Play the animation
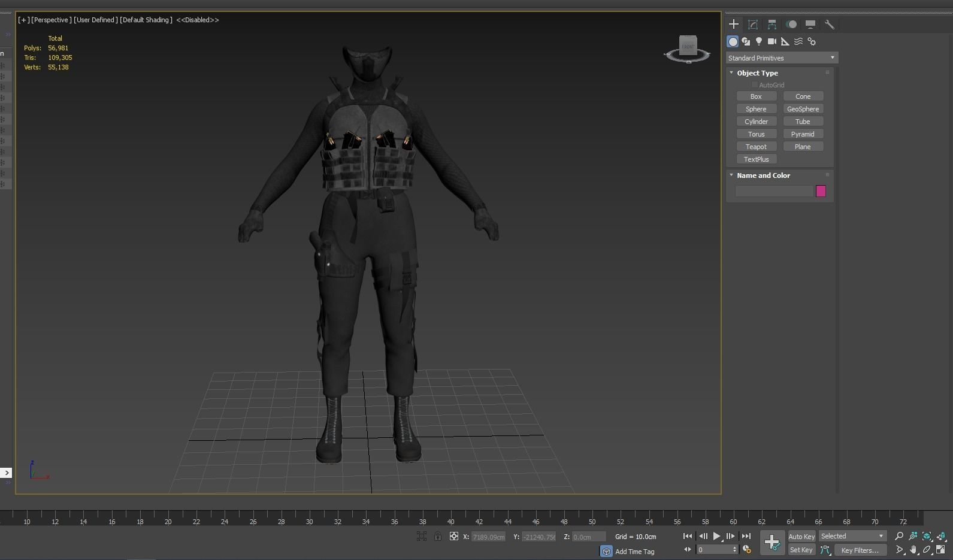Screen dimensions: 953x560 [716, 536]
